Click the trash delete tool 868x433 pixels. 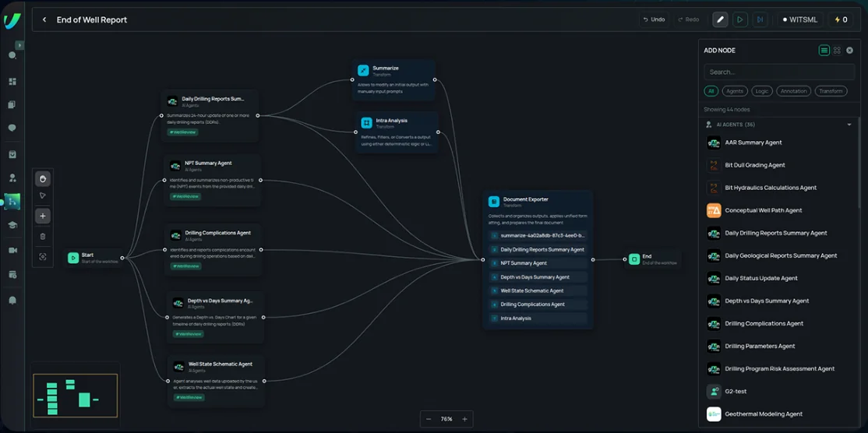[43, 237]
